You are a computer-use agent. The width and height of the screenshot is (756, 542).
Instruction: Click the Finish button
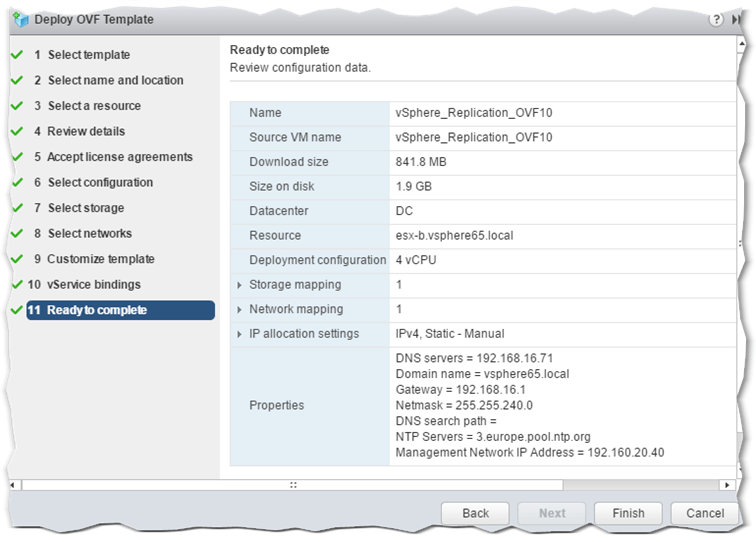(628, 513)
